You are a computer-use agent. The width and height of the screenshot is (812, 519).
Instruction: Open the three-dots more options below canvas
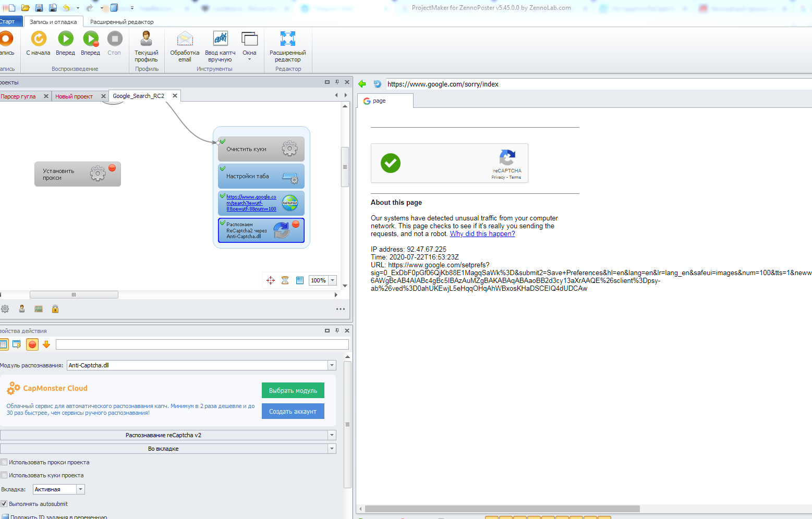pos(341,309)
